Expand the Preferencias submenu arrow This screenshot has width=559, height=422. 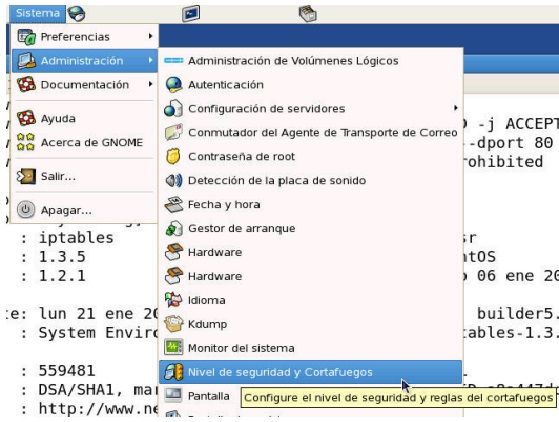(150, 36)
